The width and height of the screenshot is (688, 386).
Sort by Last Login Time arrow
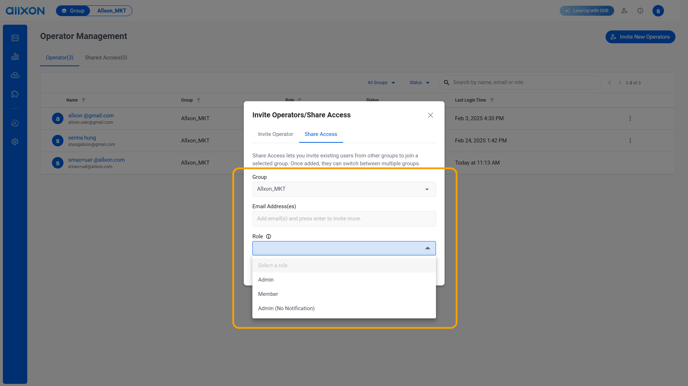click(491, 100)
